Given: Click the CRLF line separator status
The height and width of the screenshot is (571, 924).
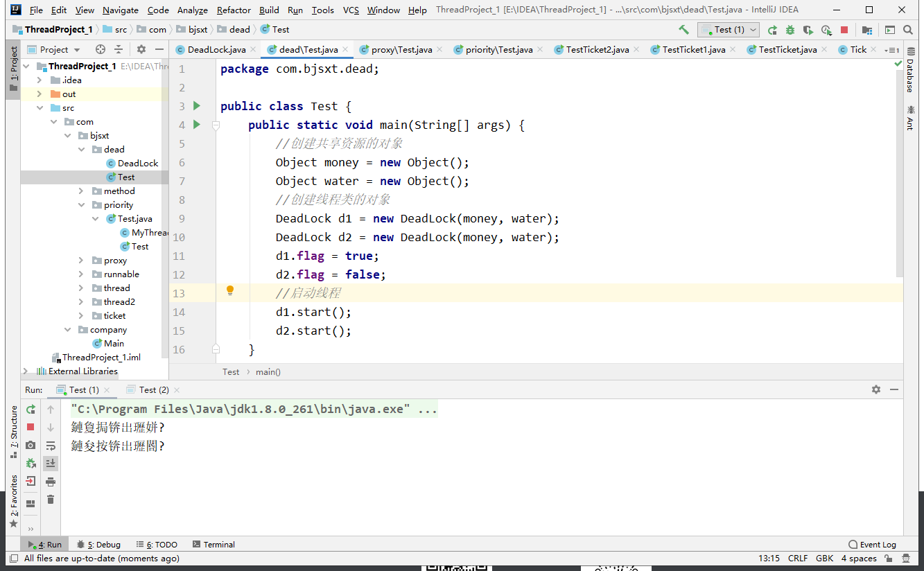Looking at the screenshot, I should (798, 559).
